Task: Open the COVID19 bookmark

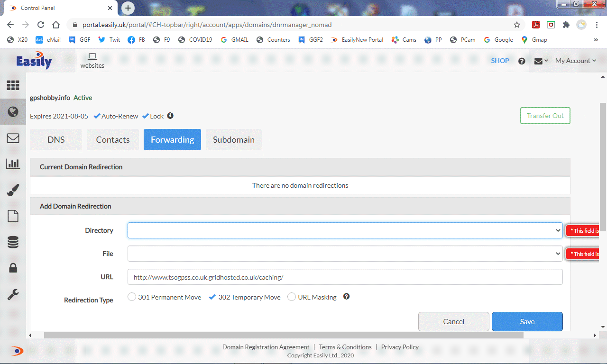Action: click(x=195, y=40)
